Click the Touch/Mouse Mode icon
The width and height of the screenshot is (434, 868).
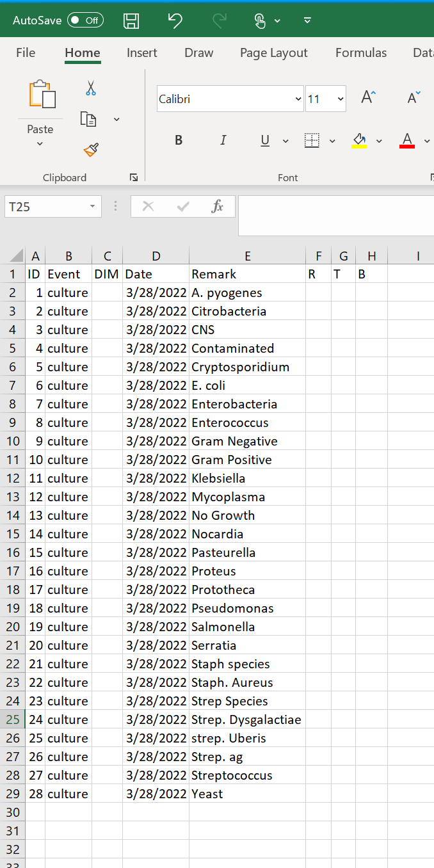coord(260,20)
